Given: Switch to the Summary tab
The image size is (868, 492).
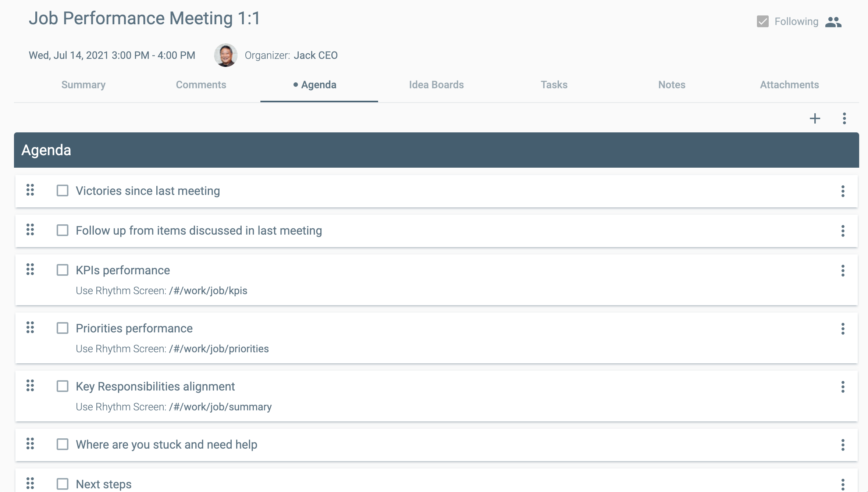Looking at the screenshot, I should (x=83, y=85).
